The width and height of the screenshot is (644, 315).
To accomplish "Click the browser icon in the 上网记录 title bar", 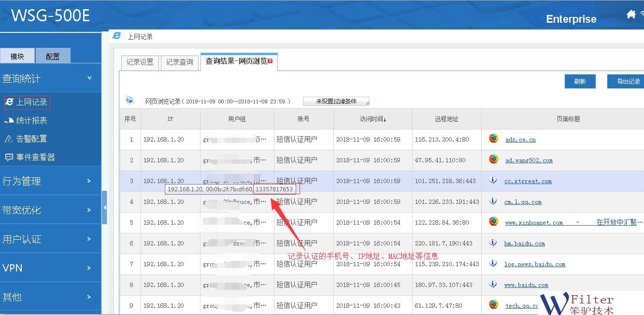I will click(116, 36).
